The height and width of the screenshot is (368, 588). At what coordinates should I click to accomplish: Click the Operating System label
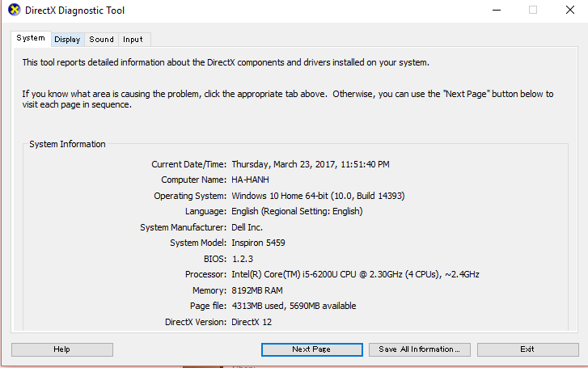coord(190,196)
